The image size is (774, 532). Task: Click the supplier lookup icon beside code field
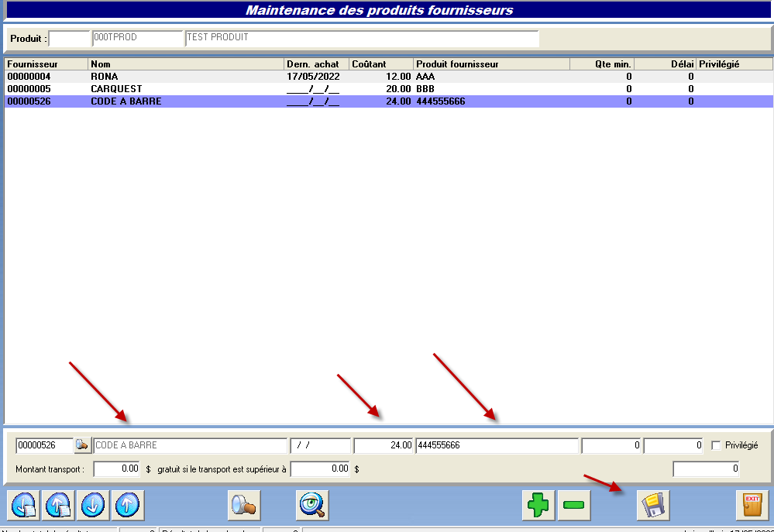[x=82, y=445]
